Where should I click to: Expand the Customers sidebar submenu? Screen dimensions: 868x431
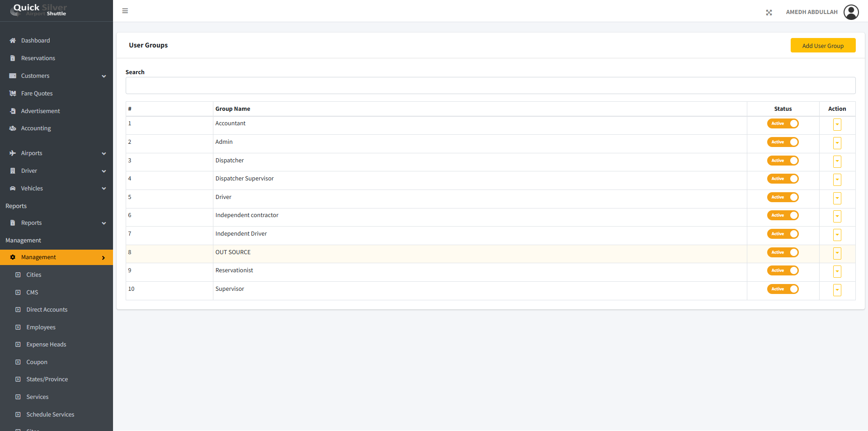104,76
